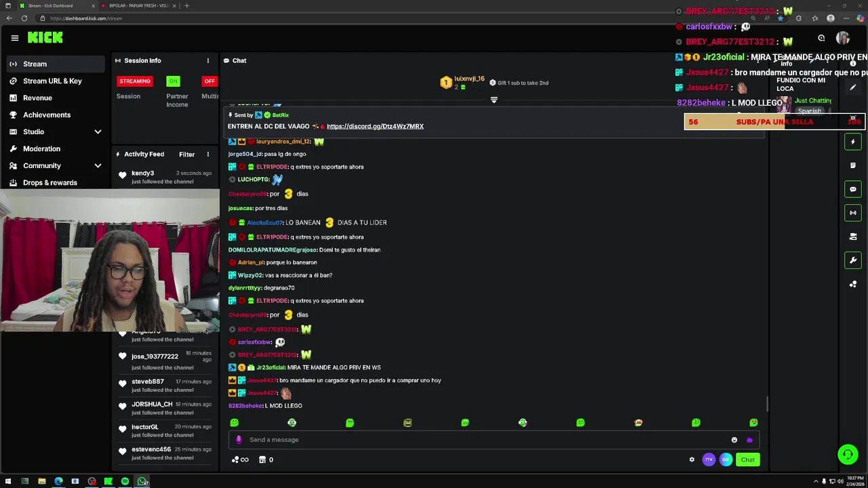This screenshot has height=488, width=868.
Task: Click the camera stream preview icon in right sidebar
Action: coord(853,237)
